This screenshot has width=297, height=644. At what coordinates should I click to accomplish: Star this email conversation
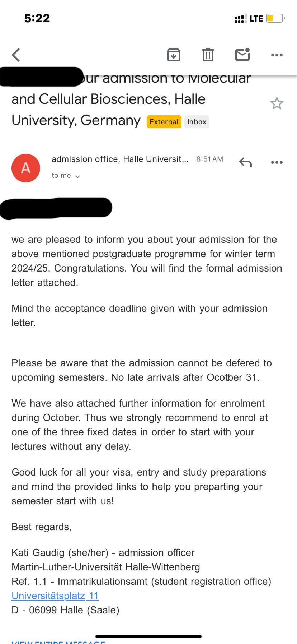(277, 103)
